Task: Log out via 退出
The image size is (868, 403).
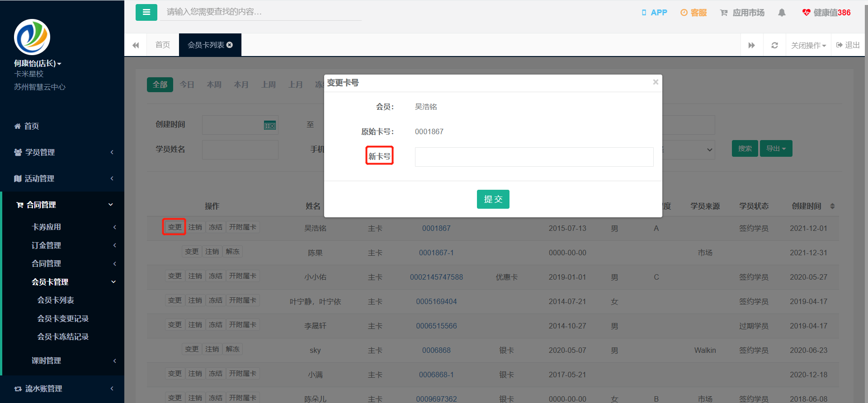Action: pyautogui.click(x=848, y=45)
